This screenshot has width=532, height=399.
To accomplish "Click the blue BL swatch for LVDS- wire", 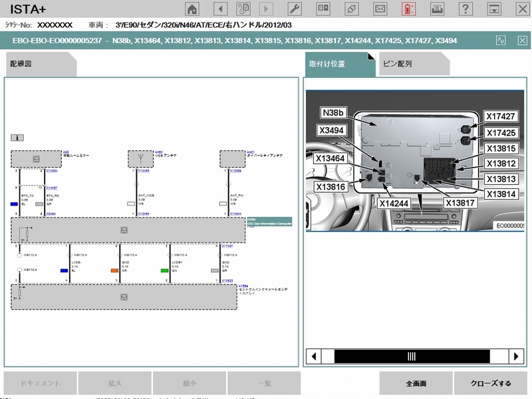I will click(x=64, y=271).
